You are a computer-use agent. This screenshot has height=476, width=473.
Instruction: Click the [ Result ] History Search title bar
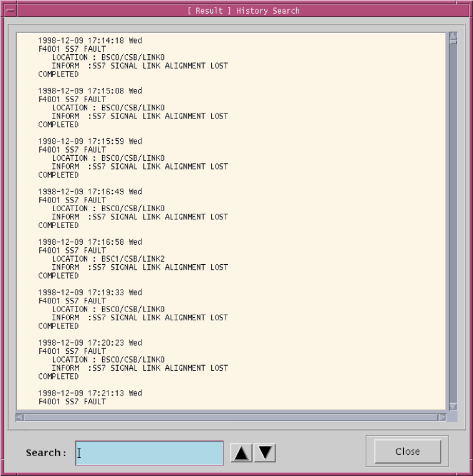[243, 11]
